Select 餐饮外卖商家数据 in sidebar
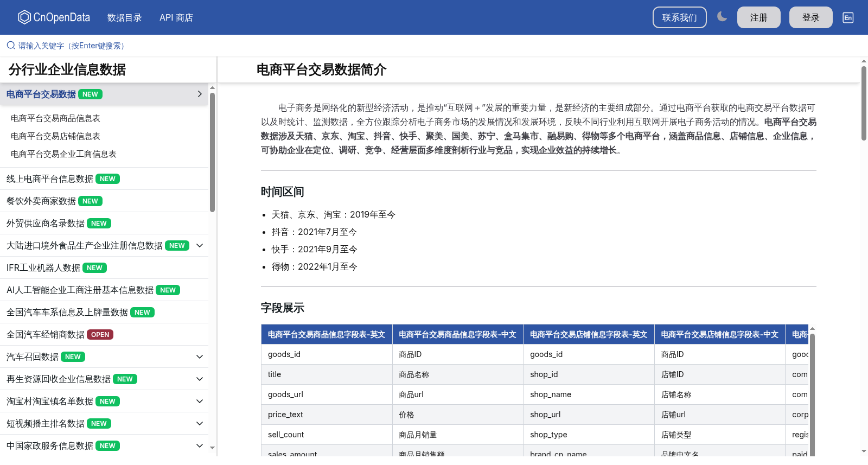The image size is (868, 465). 104,201
